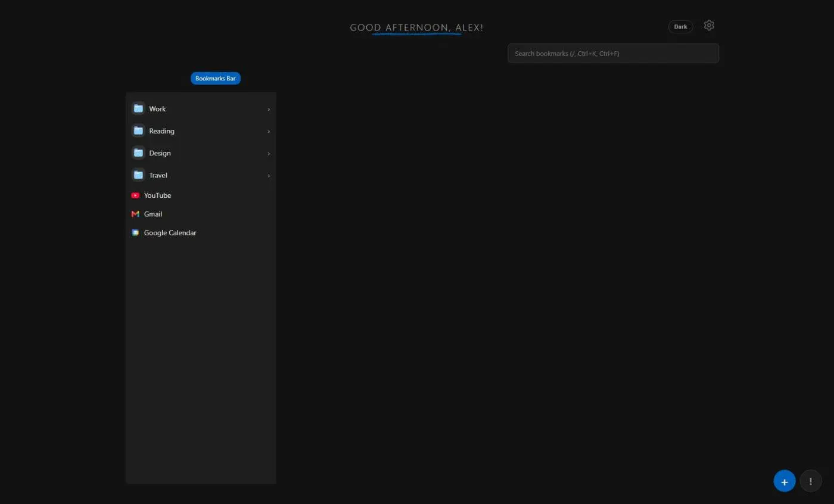Click the Work folder label
The image size is (834, 504).
pyautogui.click(x=157, y=109)
